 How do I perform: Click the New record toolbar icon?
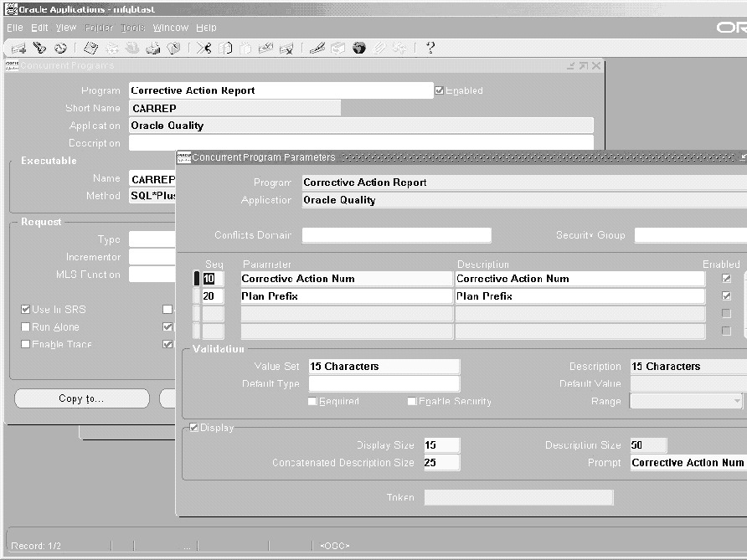coord(18,48)
